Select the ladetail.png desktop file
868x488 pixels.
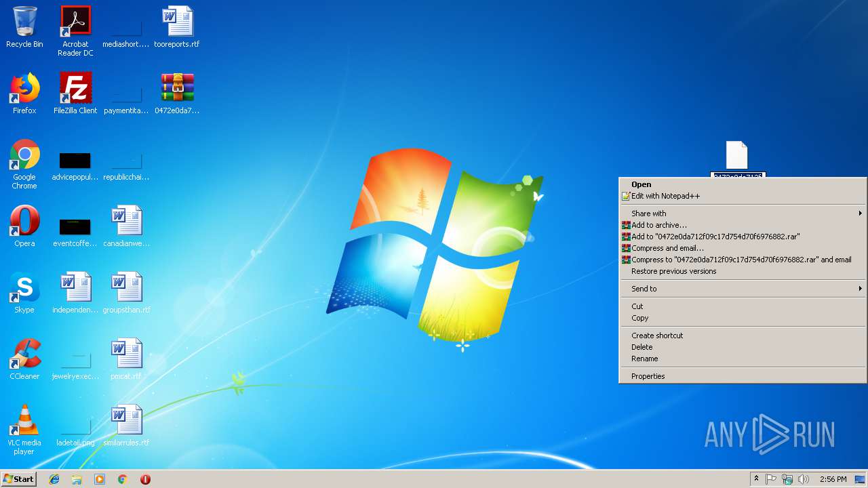click(75, 430)
